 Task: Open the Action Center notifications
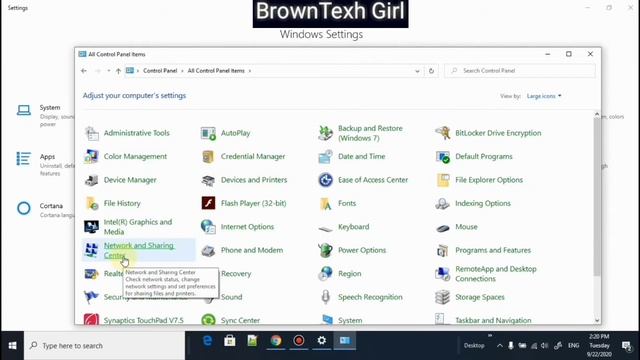626,346
